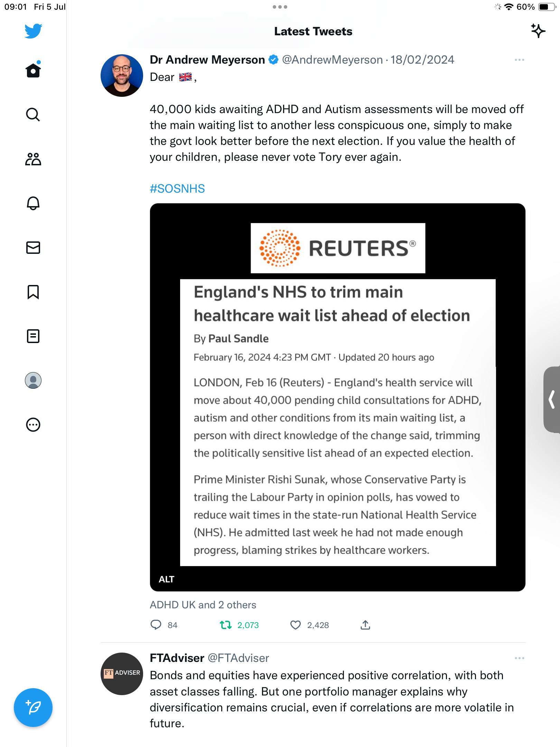Open more options for Meyerson's tweet
This screenshot has height=747, width=560.
click(519, 60)
